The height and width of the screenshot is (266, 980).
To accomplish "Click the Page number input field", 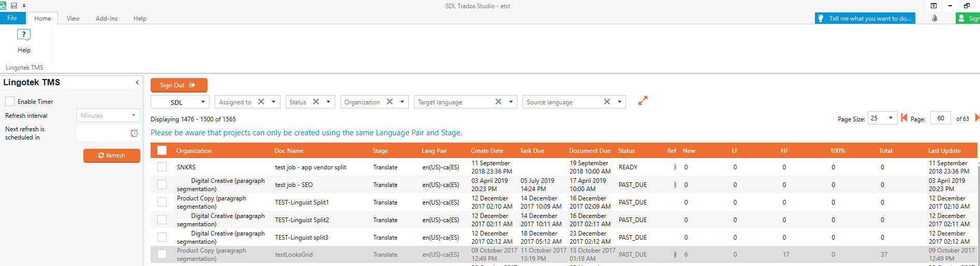I will (x=941, y=118).
